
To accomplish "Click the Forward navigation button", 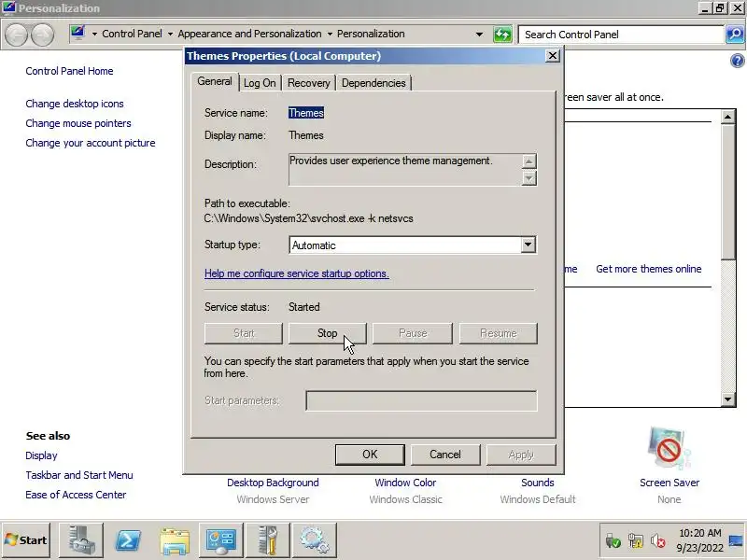I will 42,35.
